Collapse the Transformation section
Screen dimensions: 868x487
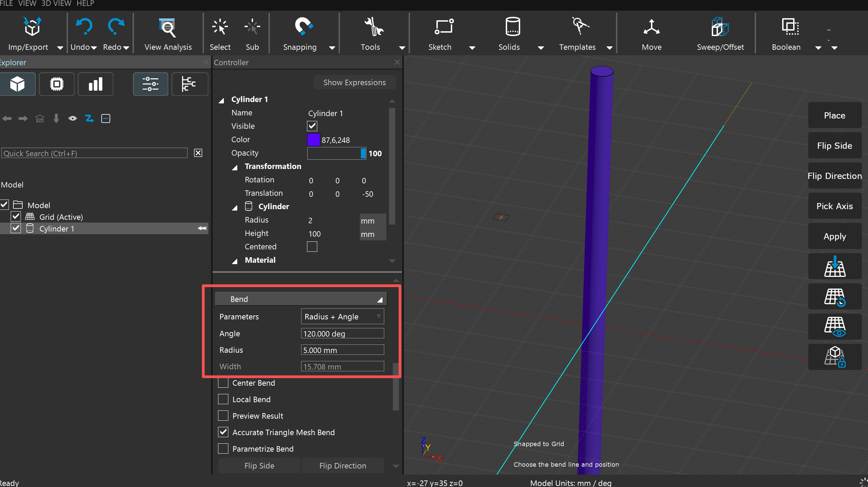point(235,167)
